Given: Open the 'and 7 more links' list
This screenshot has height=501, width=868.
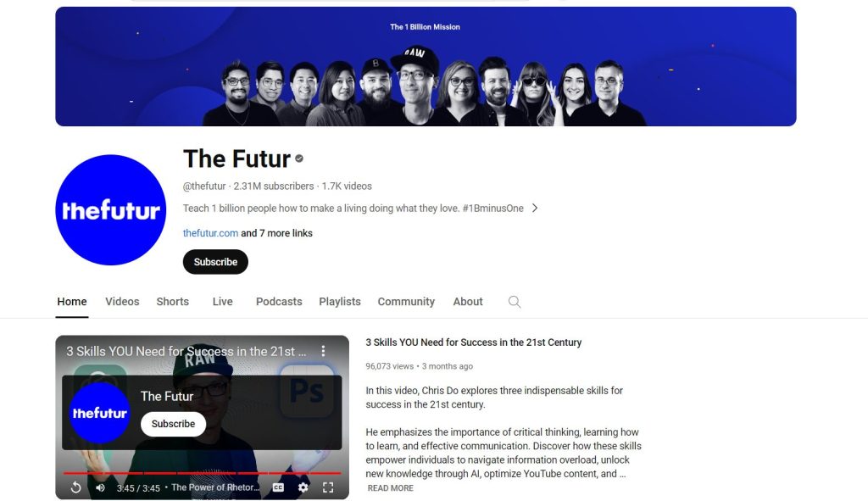Looking at the screenshot, I should [277, 233].
